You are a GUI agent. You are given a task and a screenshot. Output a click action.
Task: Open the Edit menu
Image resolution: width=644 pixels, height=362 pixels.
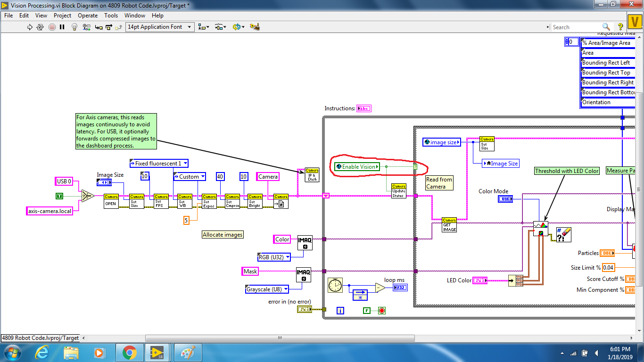pos(24,15)
